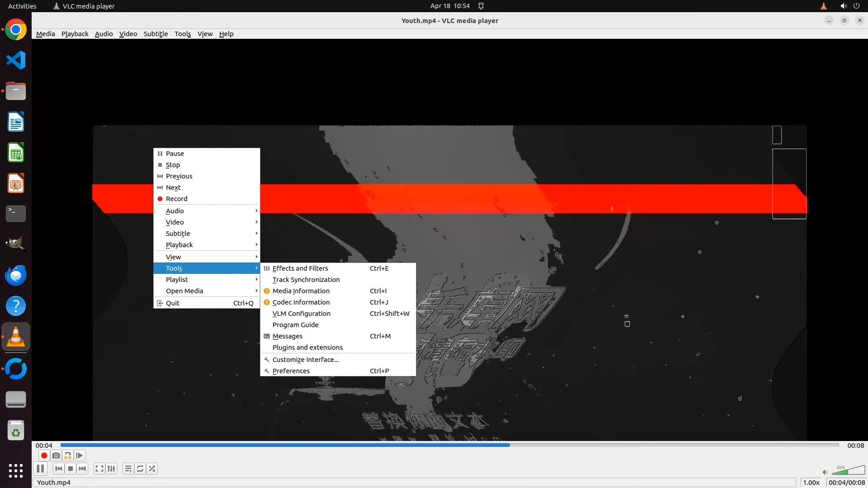The image size is (868, 488).
Task: Click Quit in the context menu
Action: click(x=173, y=303)
